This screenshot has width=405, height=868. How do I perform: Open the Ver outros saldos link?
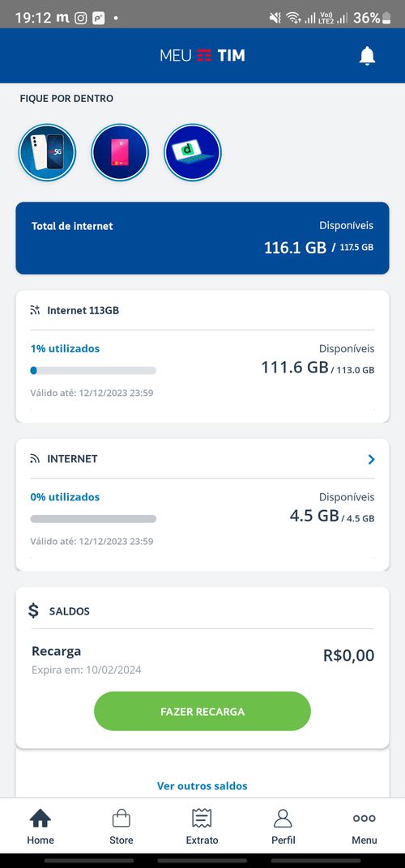point(202,786)
